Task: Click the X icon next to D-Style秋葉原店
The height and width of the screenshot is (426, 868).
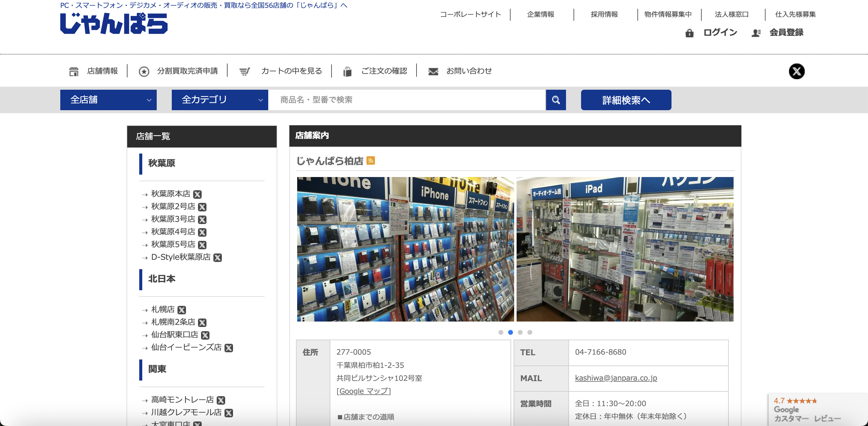Action: [218, 257]
